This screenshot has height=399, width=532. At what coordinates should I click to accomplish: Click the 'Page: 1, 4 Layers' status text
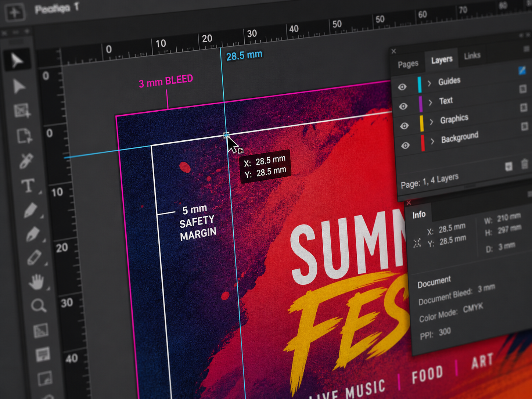(x=430, y=181)
